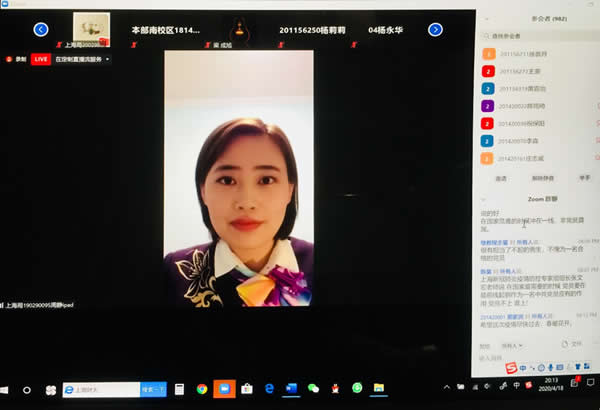Go to previous video gallery page arrow
Screen dimensions: 600x410
(41, 29)
